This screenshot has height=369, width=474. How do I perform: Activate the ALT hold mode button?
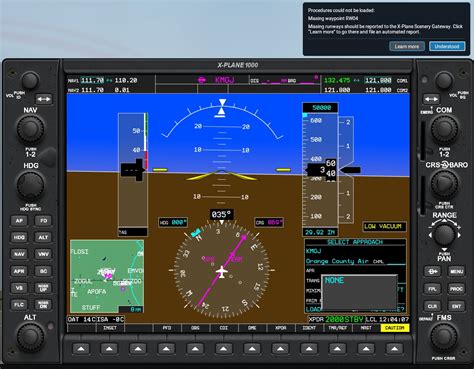coord(43,237)
